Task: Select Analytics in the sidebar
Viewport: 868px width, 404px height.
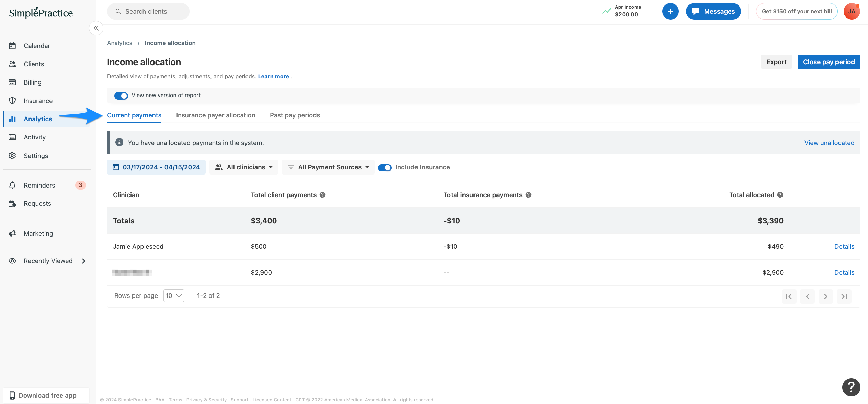Action: (x=38, y=119)
